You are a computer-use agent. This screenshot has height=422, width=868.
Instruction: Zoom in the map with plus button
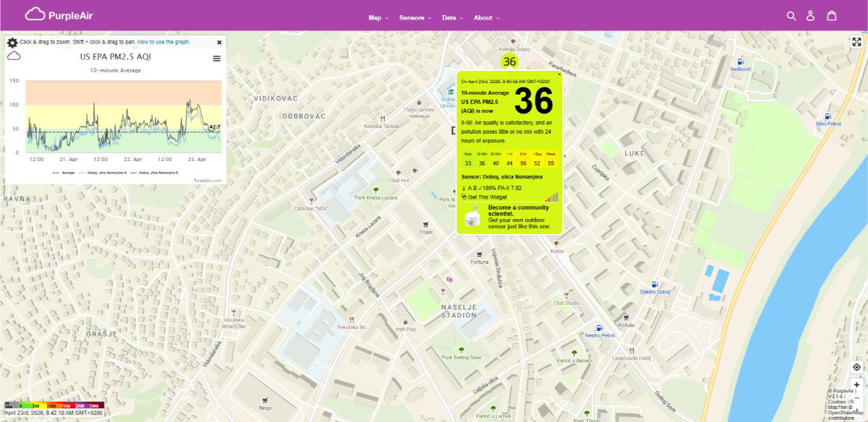tap(856, 385)
